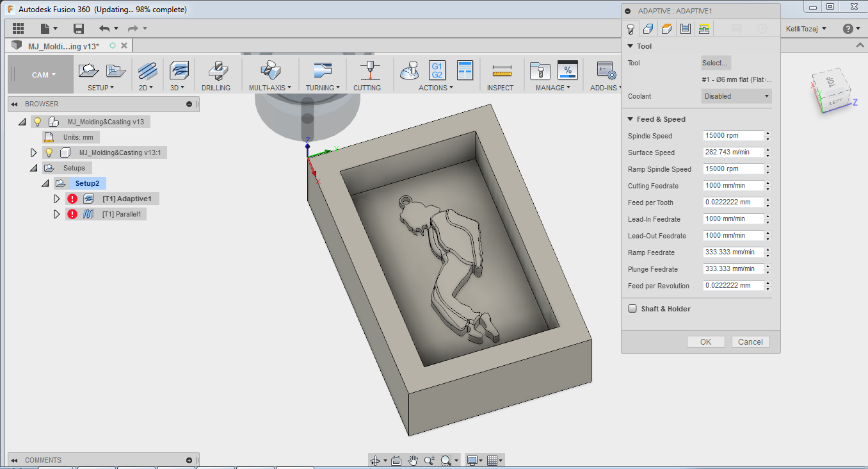Switch to the Passes tab in Adaptive dialog
The height and width of the screenshot is (469, 868).
tap(685, 28)
